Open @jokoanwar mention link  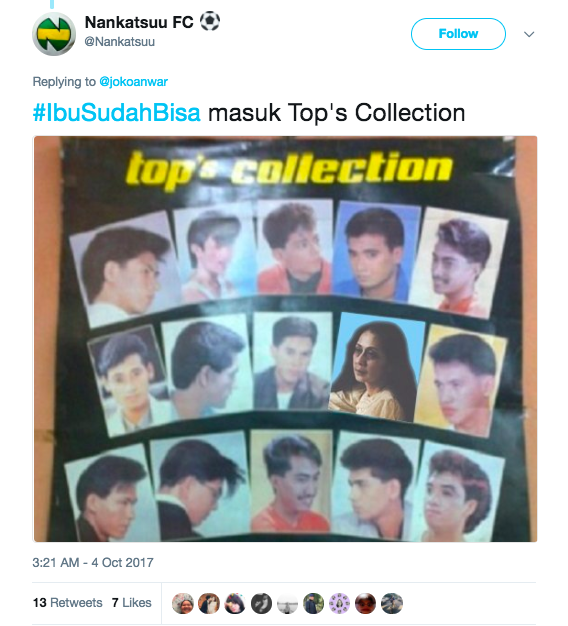click(133, 81)
